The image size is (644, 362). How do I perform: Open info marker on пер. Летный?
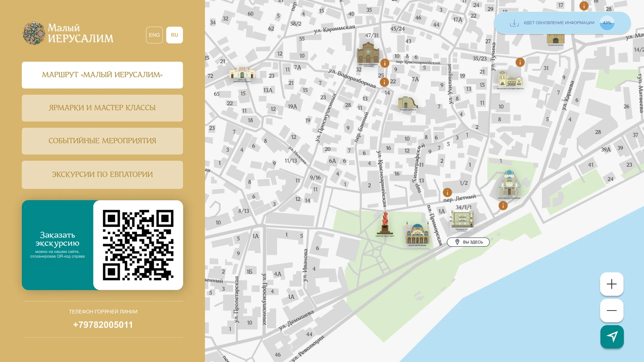click(447, 192)
